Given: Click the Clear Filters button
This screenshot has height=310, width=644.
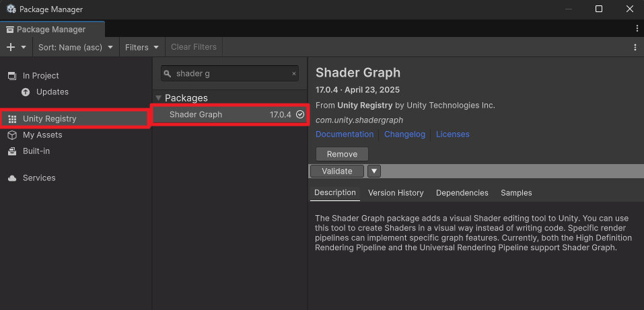Looking at the screenshot, I should tap(194, 47).
